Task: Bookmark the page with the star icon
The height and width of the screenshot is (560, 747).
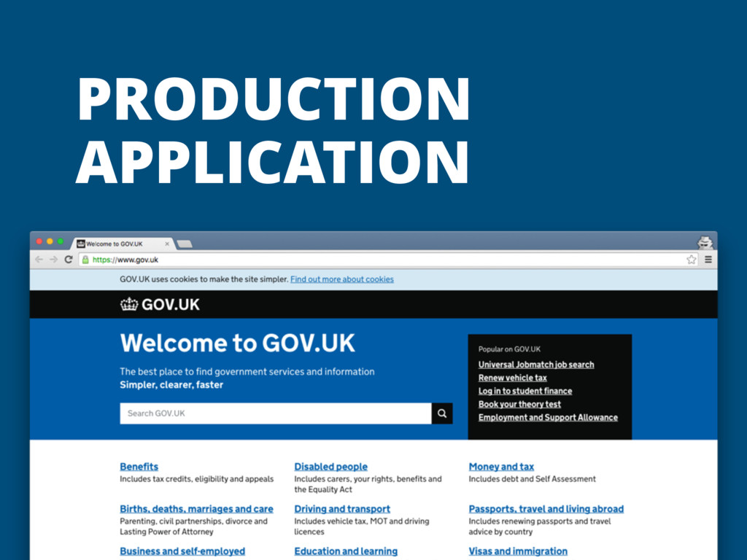Action: [x=692, y=260]
